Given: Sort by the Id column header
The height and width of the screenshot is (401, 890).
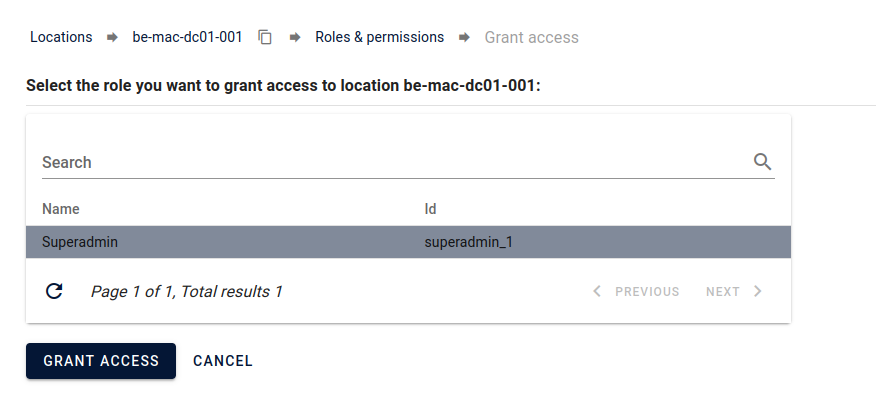Looking at the screenshot, I should 430,209.
